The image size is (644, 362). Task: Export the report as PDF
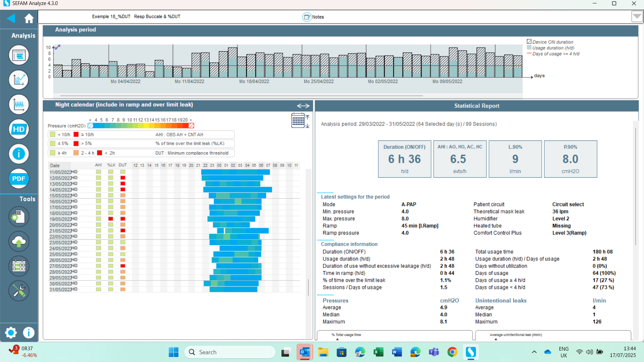click(19, 179)
